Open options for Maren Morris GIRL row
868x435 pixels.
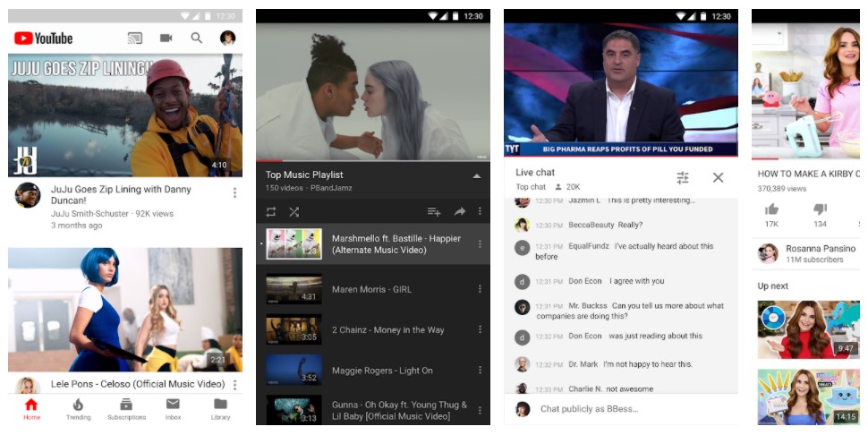click(480, 289)
